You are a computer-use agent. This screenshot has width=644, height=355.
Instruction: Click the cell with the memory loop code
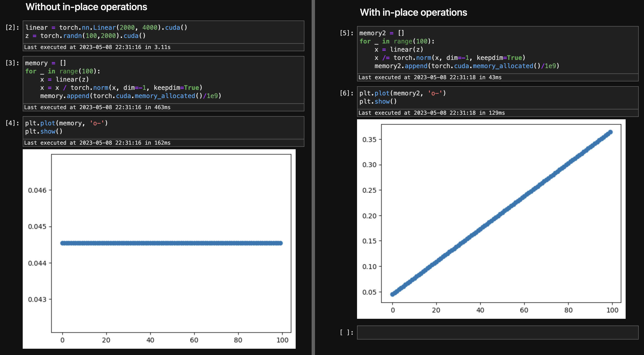(164, 80)
